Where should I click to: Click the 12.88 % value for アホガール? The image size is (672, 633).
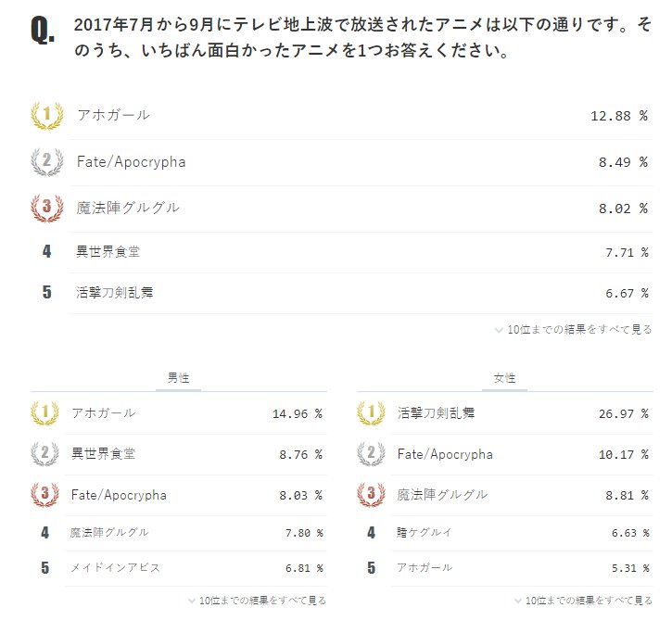(618, 116)
